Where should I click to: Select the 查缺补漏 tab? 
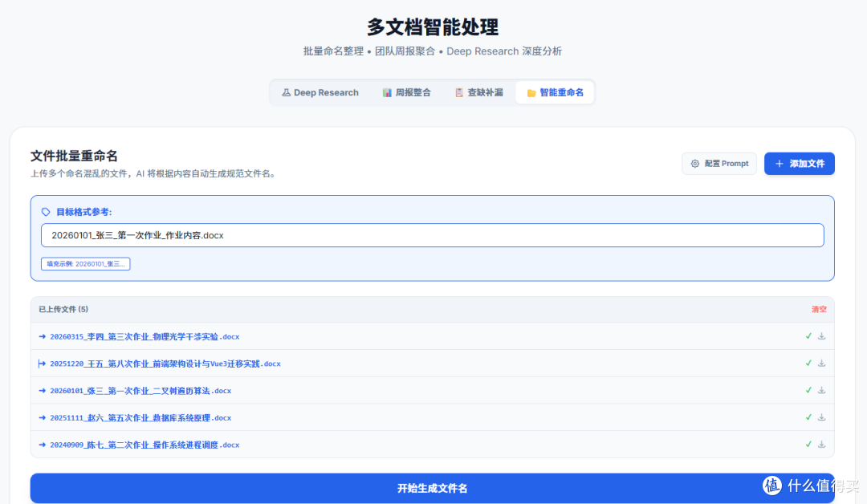click(478, 92)
